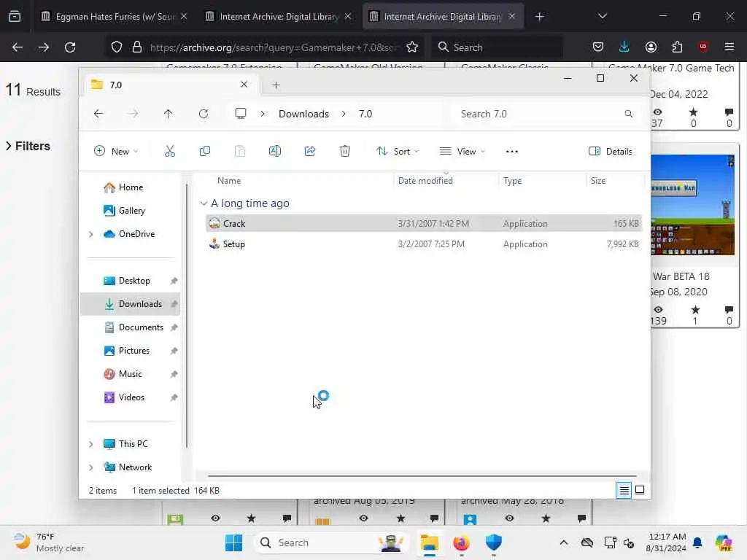Select the active Internet Archive browser tab

pos(442,17)
